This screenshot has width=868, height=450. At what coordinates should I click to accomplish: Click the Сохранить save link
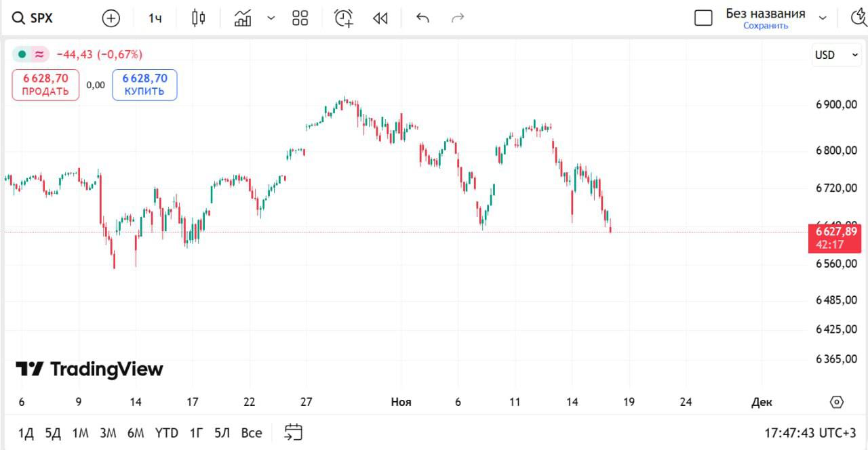[x=766, y=26]
